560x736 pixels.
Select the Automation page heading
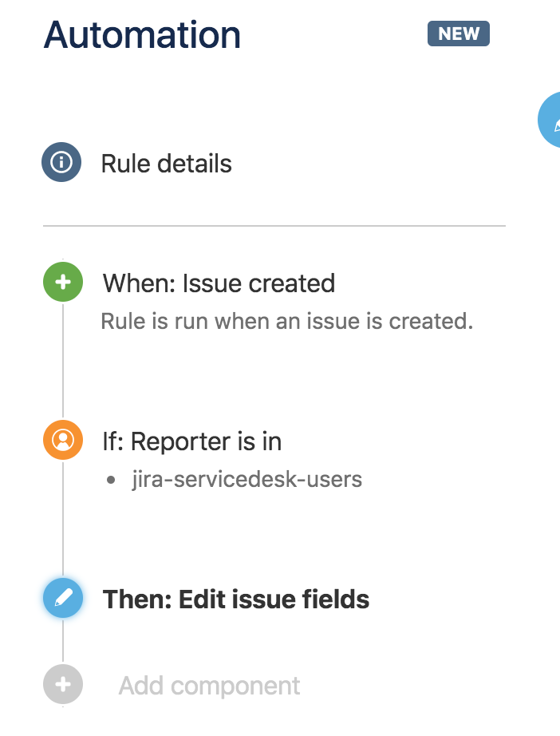point(142,34)
